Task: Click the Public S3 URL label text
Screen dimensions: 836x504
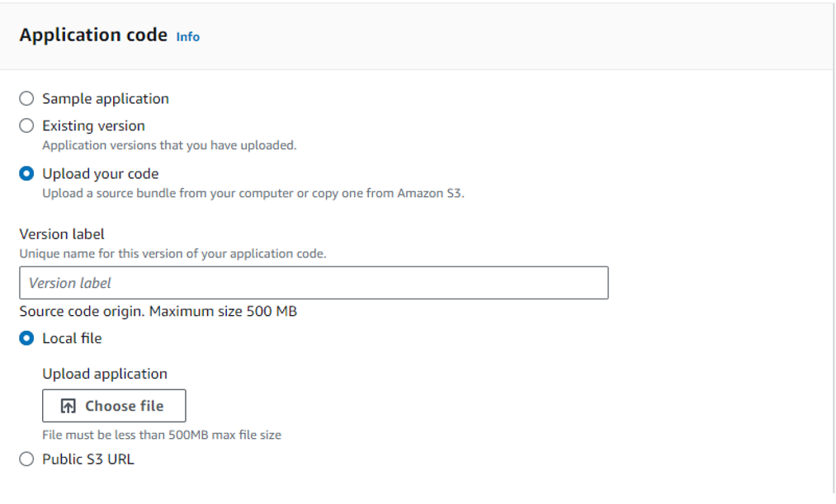Action: [88, 459]
